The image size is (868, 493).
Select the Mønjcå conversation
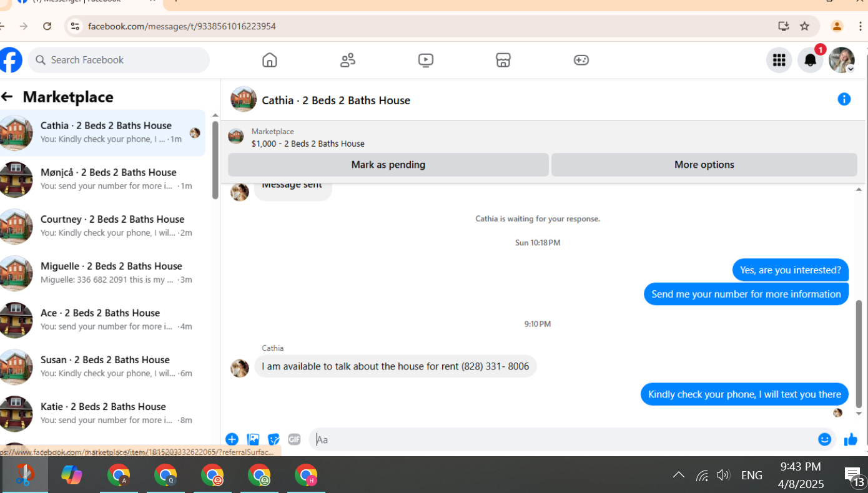coord(102,179)
